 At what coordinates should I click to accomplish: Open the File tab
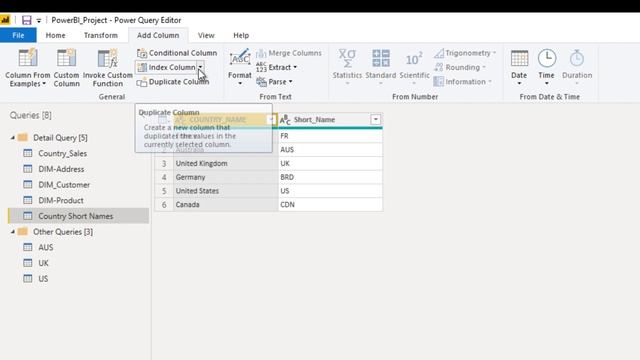coord(18,36)
